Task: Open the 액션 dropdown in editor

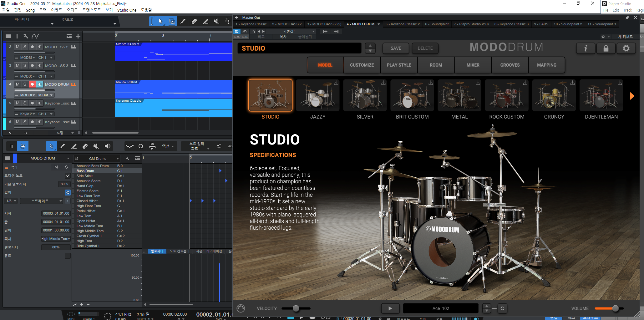Action: (x=168, y=146)
